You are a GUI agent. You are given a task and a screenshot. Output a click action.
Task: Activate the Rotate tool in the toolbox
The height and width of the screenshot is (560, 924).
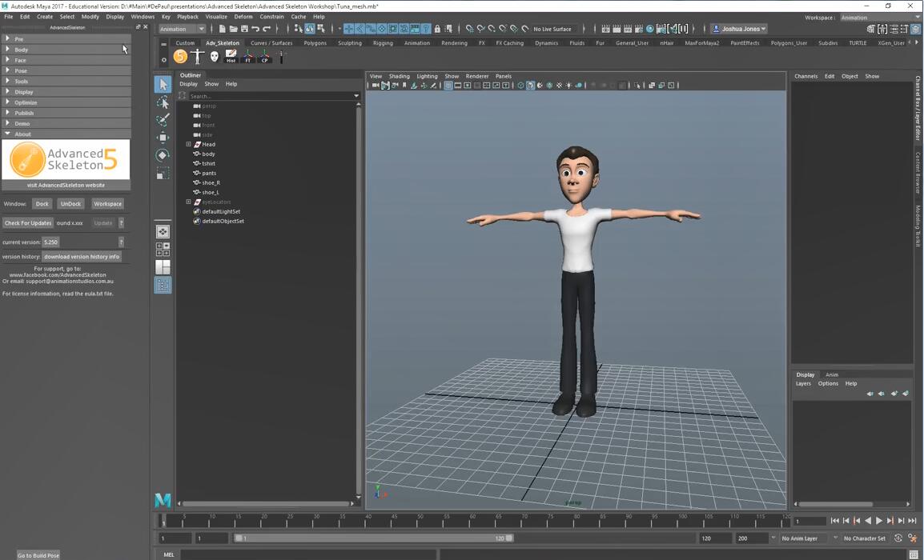pyautogui.click(x=163, y=155)
